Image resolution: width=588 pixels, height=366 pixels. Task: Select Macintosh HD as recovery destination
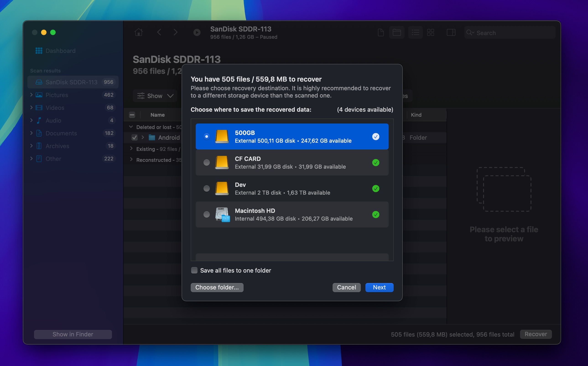click(x=206, y=214)
